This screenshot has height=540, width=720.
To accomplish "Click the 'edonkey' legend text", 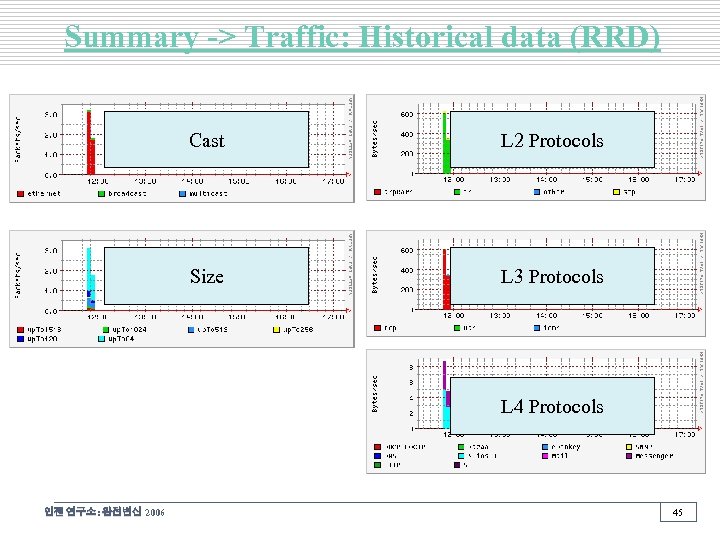I will pyautogui.click(x=566, y=447).
